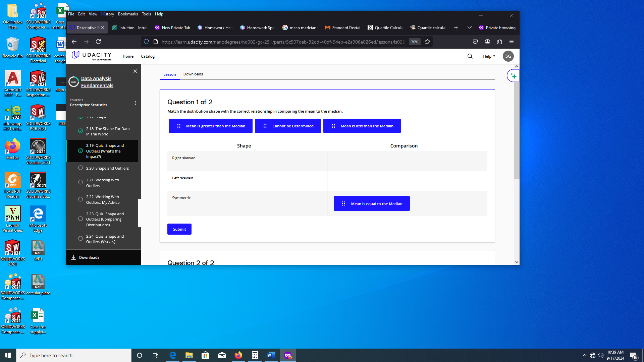This screenshot has width=644, height=362.
Task: Go to Udacity Home
Action: [128, 56]
